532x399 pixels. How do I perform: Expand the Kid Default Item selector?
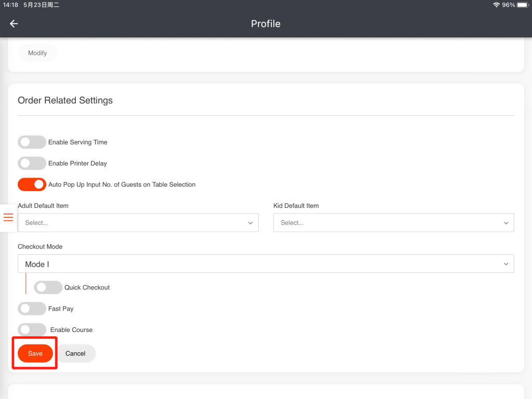[x=393, y=223]
